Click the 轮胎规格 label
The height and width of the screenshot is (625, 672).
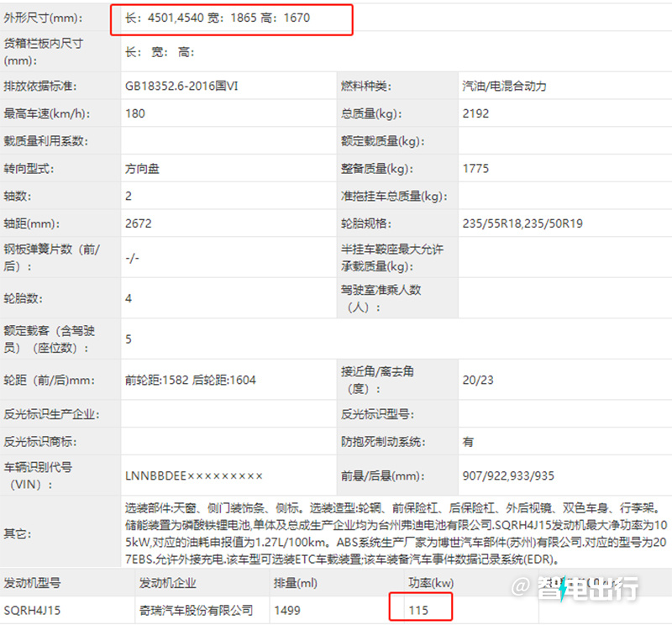pyautogui.click(x=366, y=223)
